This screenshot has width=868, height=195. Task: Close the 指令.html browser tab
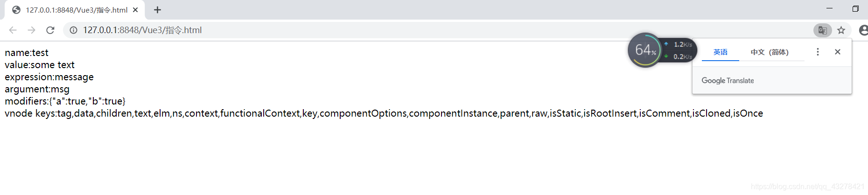[135, 10]
